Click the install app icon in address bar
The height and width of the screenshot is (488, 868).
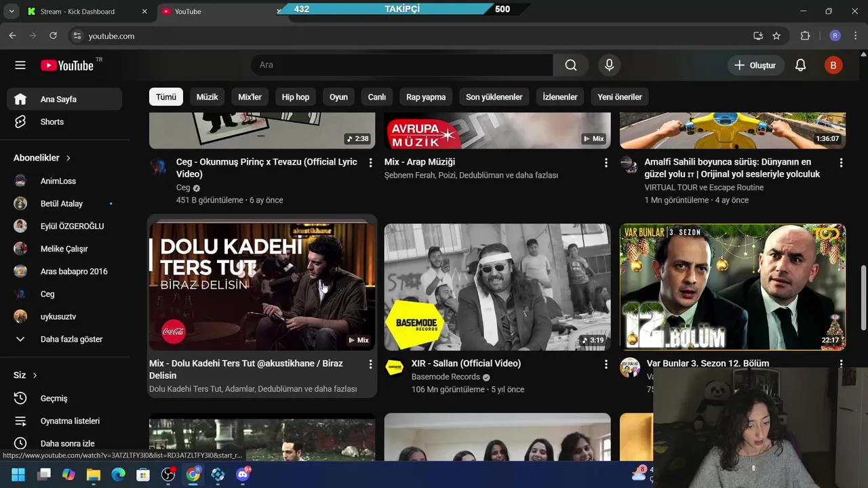tap(758, 36)
